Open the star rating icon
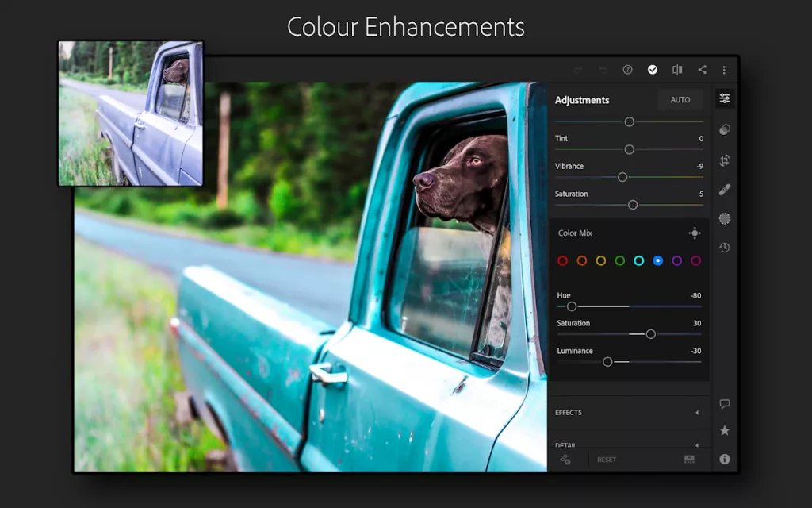Viewport: 812px width, 508px height. click(725, 430)
